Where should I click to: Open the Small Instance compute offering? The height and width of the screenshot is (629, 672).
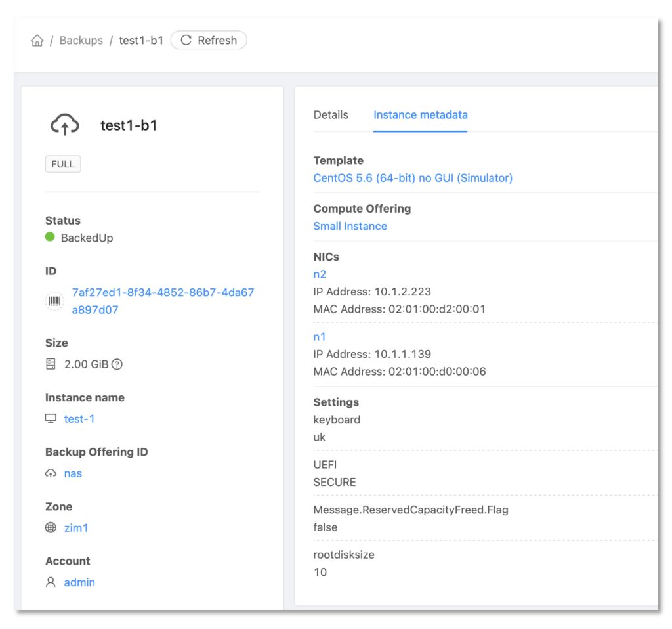[x=350, y=226]
